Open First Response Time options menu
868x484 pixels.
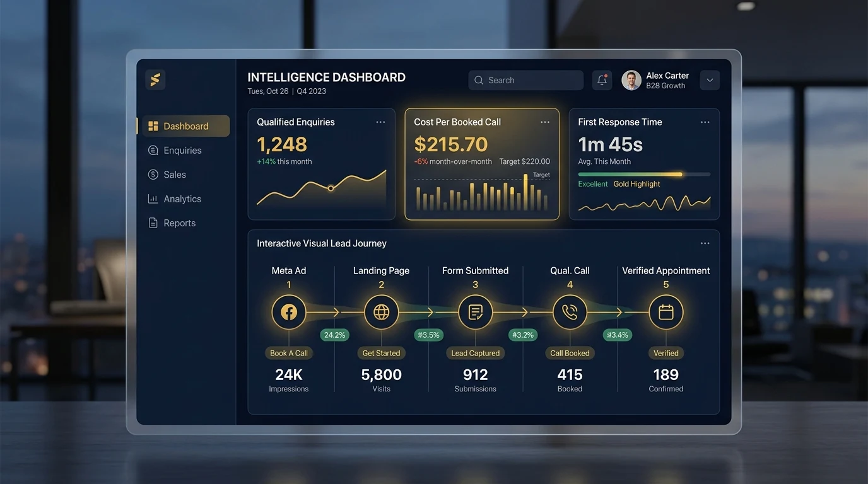pyautogui.click(x=705, y=122)
